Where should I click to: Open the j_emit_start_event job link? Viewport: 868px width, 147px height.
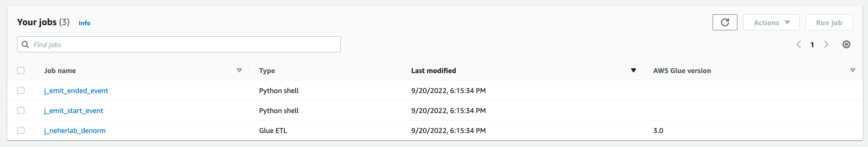pos(73,111)
